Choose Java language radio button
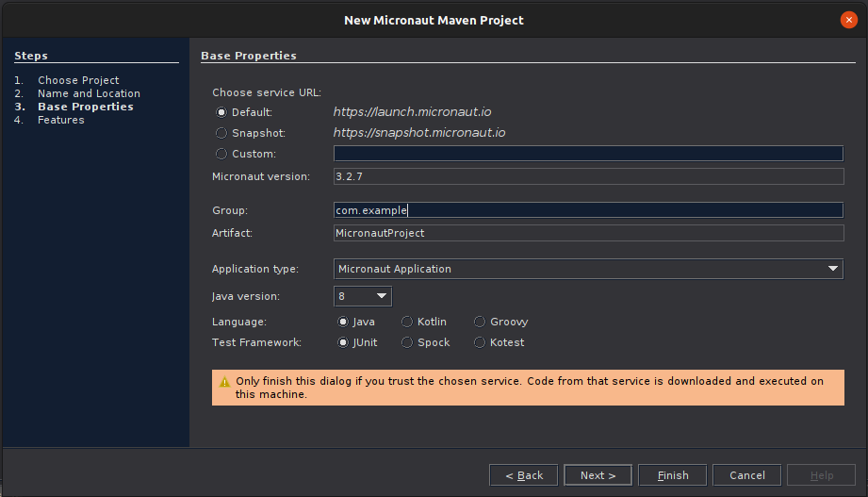The height and width of the screenshot is (497, 868). click(x=343, y=322)
